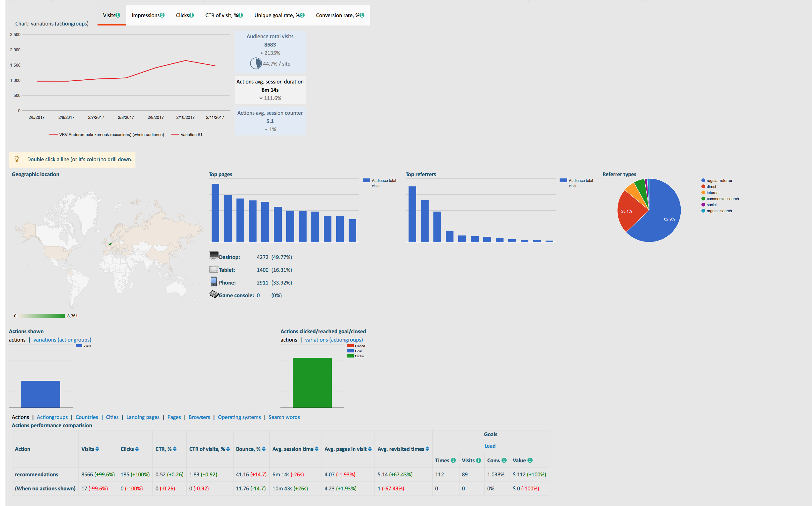Show variations (actiongroups) under Actions shown
Screen dimensions: 812x506
click(x=62, y=340)
